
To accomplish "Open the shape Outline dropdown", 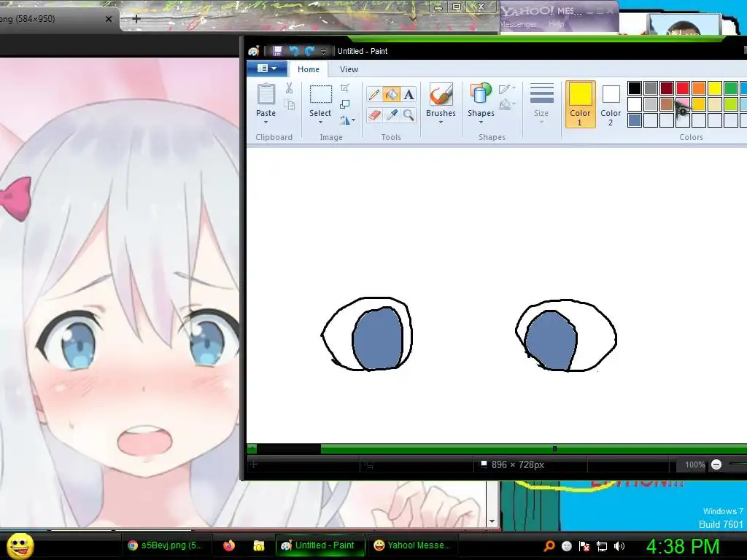I will coord(507,88).
